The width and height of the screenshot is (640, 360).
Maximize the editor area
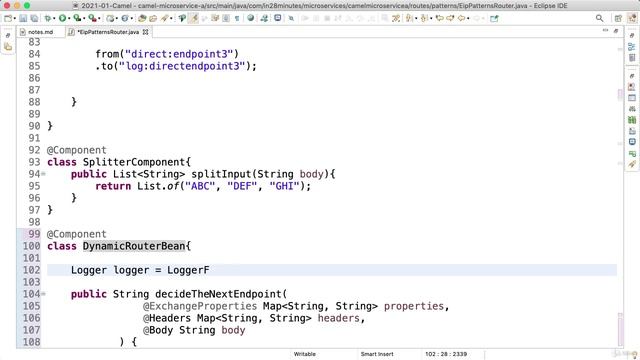coord(616,31)
